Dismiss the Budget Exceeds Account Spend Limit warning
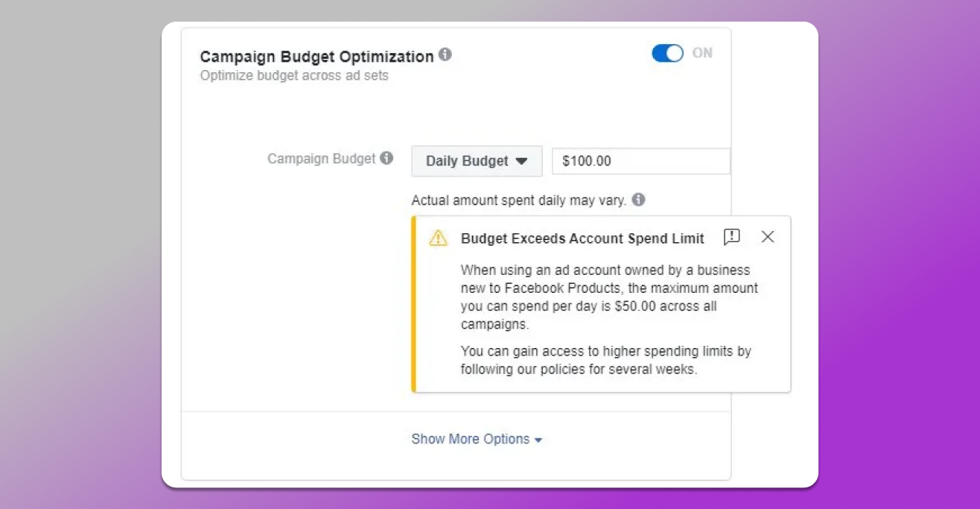 pyautogui.click(x=768, y=237)
